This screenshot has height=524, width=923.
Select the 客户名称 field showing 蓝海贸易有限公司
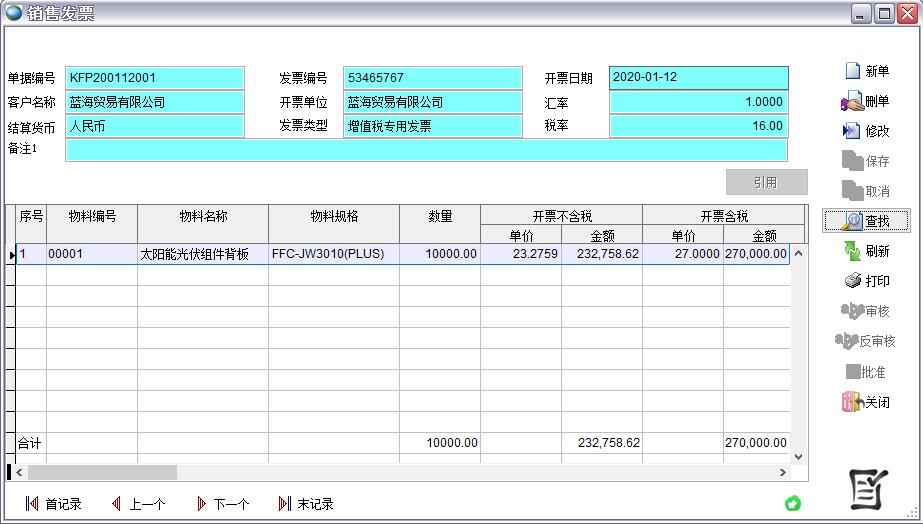pyautogui.click(x=155, y=103)
